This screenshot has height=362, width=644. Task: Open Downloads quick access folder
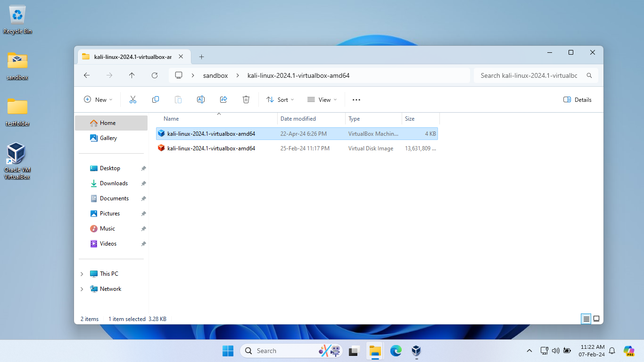coord(111,183)
